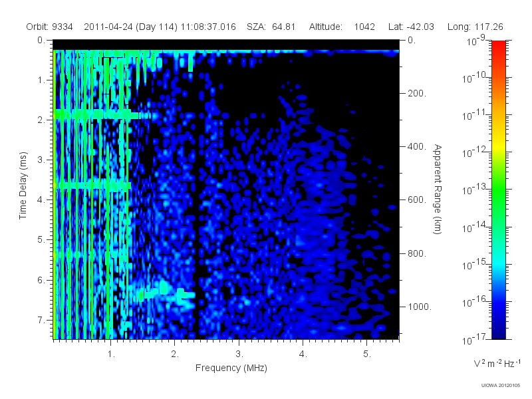Viewport: 532px width, 399px height.
Task: Click the 3. frequency tick label
Action: [x=239, y=354]
